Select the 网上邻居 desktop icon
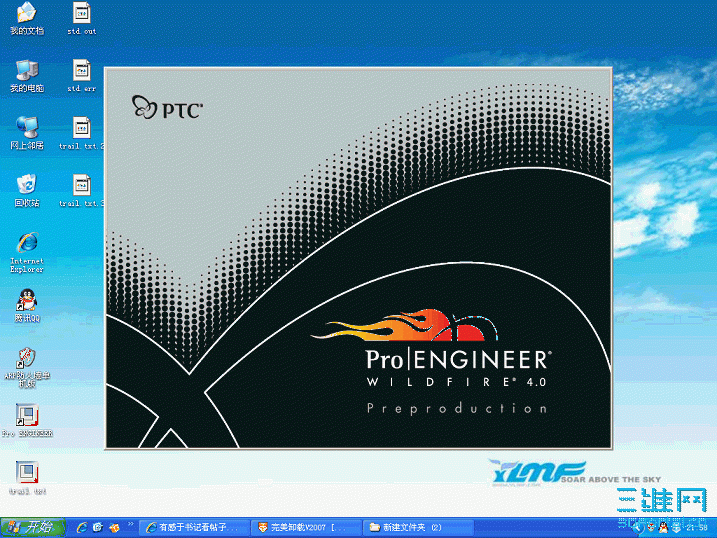 27,133
